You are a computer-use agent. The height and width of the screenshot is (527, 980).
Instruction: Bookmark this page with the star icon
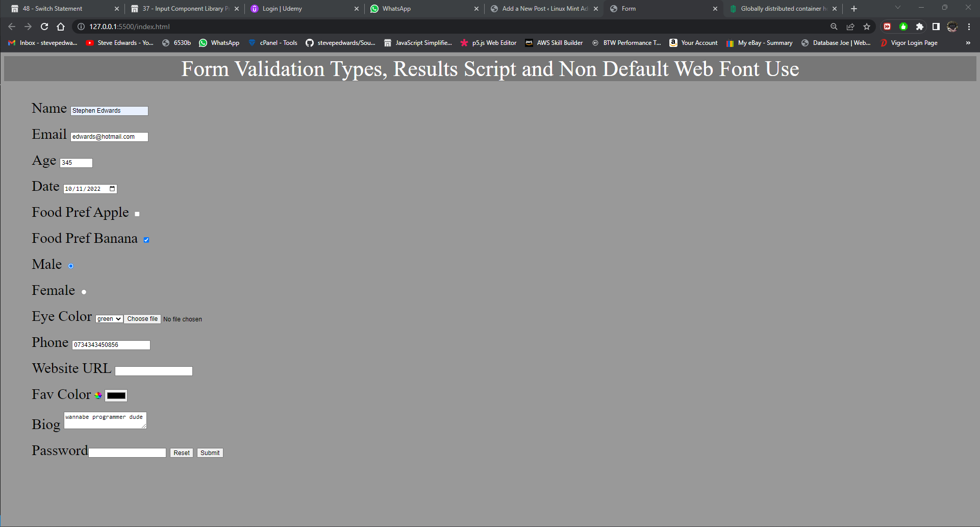pos(867,27)
